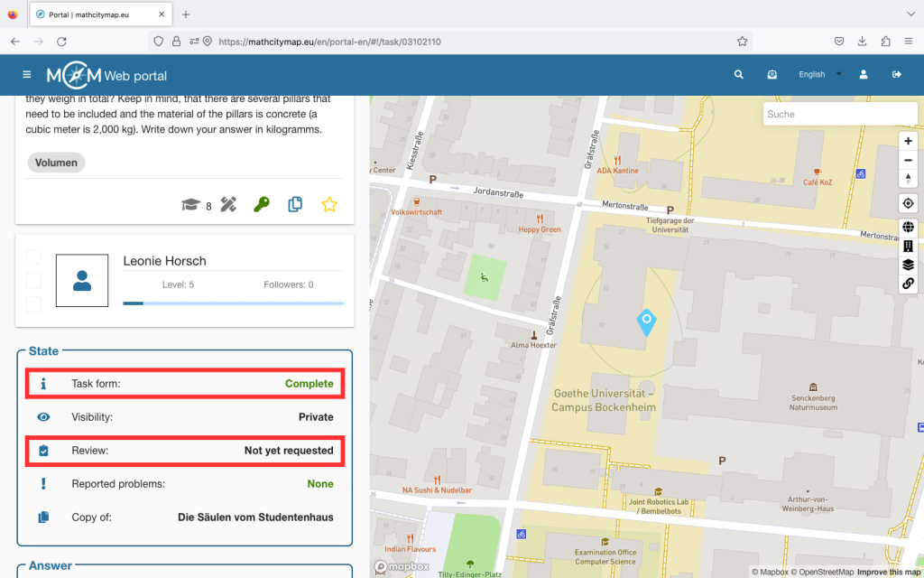The image size is (924, 578).
Task: Open the hamburger navigation menu
Action: pos(27,75)
